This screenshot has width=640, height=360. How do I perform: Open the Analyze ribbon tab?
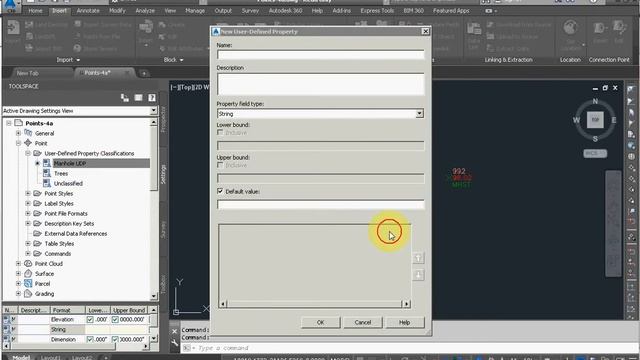click(145, 11)
